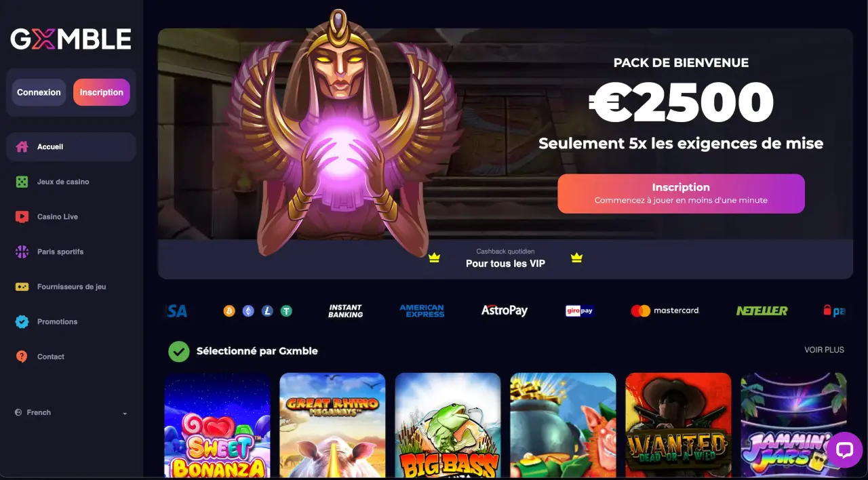This screenshot has height=480, width=868.
Task: Go to Promotions menu item
Action: pyautogui.click(x=71, y=321)
